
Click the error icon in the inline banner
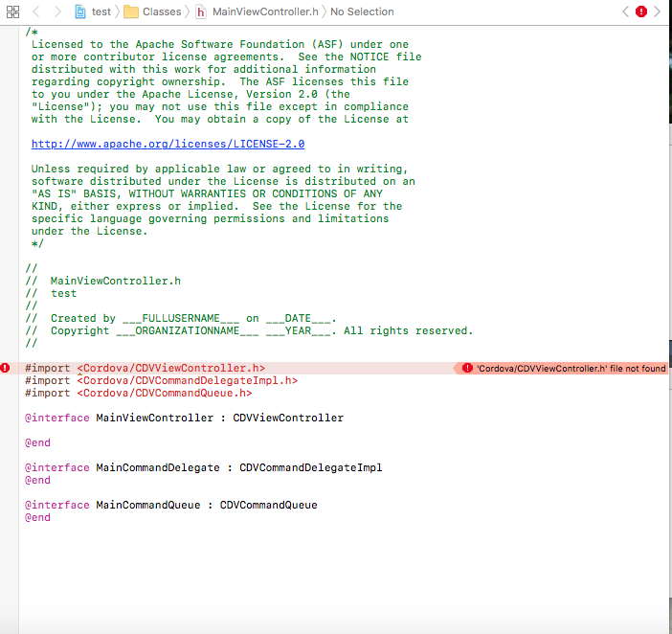pyautogui.click(x=467, y=368)
